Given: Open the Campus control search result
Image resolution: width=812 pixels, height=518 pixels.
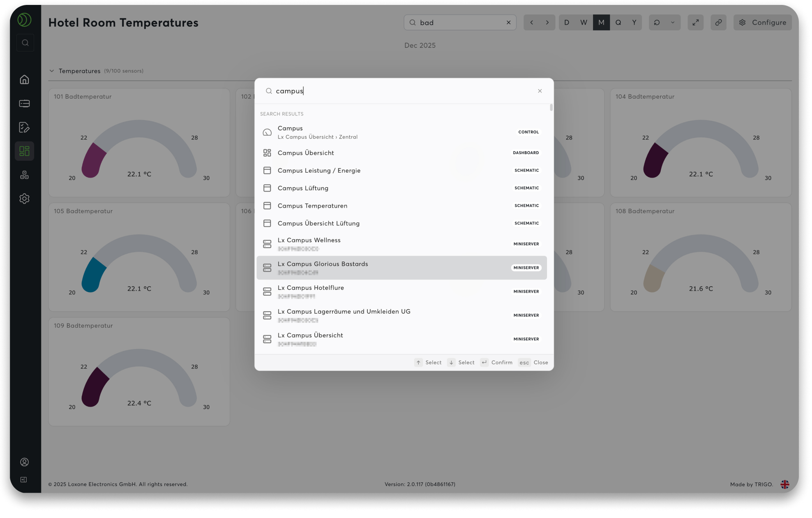Looking at the screenshot, I should (402, 132).
